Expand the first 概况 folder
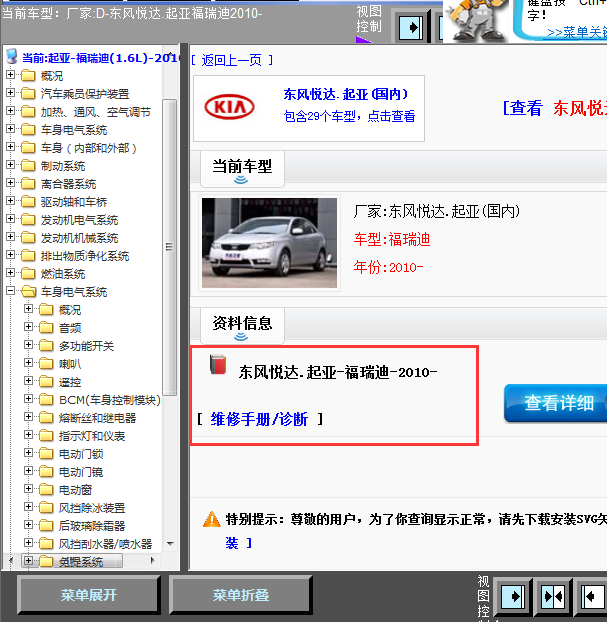 point(11,75)
